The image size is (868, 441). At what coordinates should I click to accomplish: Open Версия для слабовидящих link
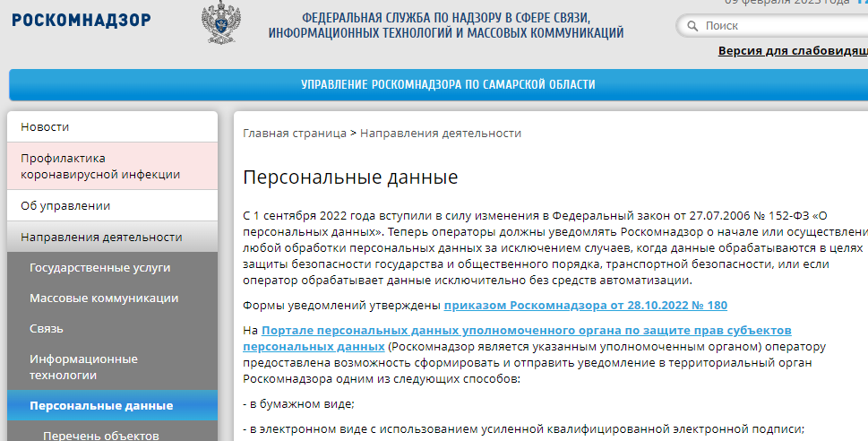click(x=793, y=51)
